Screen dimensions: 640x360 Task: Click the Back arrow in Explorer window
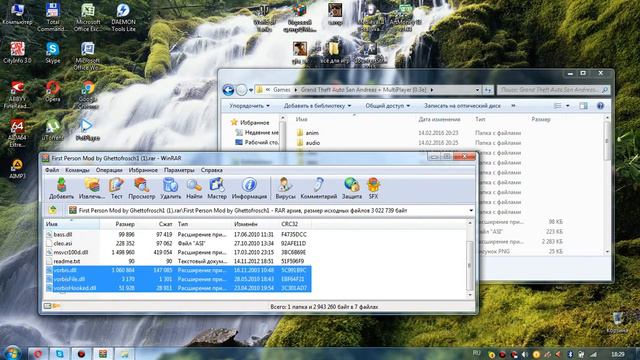pyautogui.click(x=228, y=90)
